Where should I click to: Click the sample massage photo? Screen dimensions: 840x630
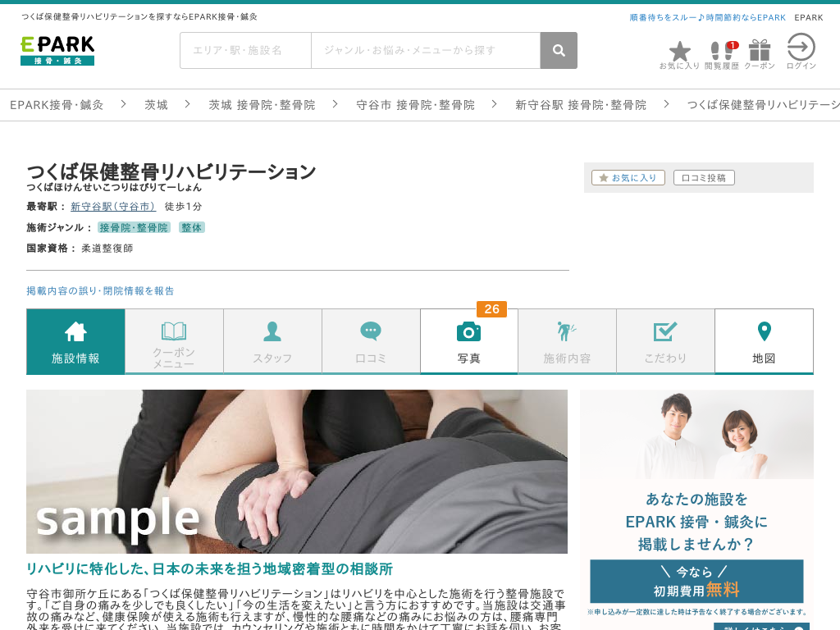click(297, 472)
